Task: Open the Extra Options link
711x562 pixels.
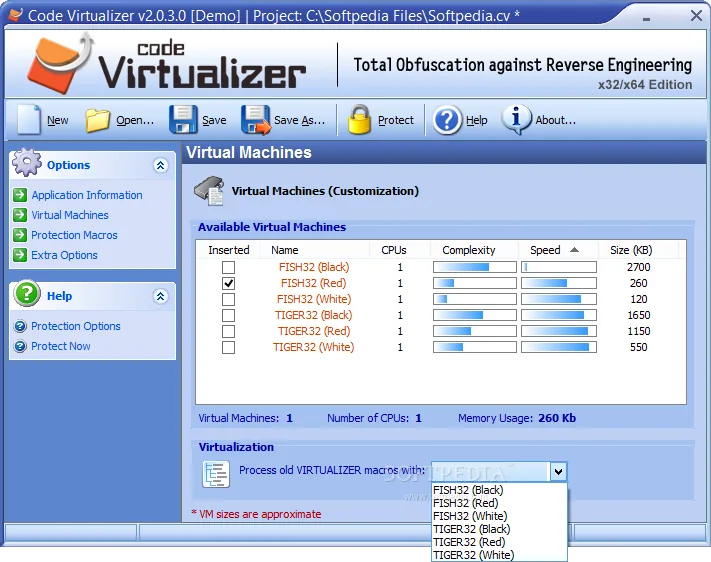Action: point(64,255)
